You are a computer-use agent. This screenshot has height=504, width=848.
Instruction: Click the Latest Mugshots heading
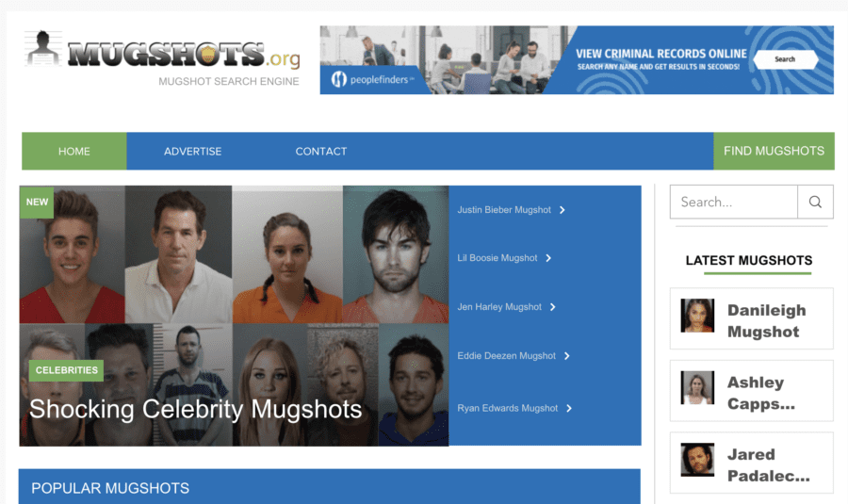[x=749, y=261]
